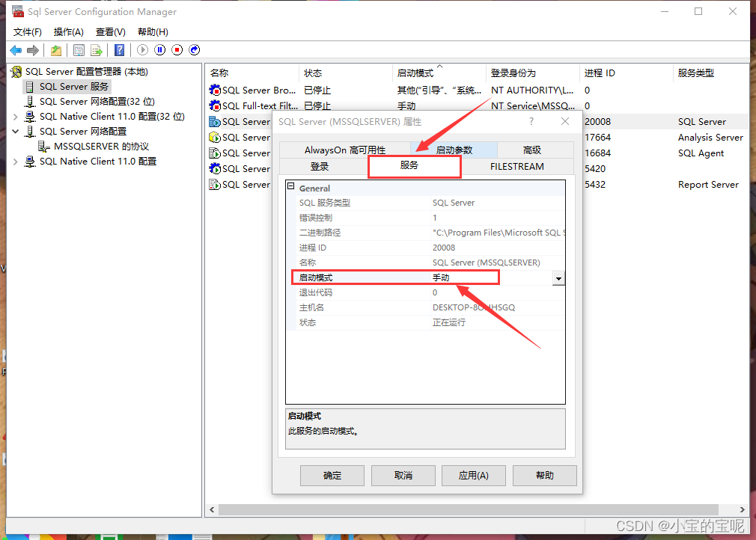Click the horizontal scrollbar thumb
Viewport: 756px width, 540px height.
468,509
